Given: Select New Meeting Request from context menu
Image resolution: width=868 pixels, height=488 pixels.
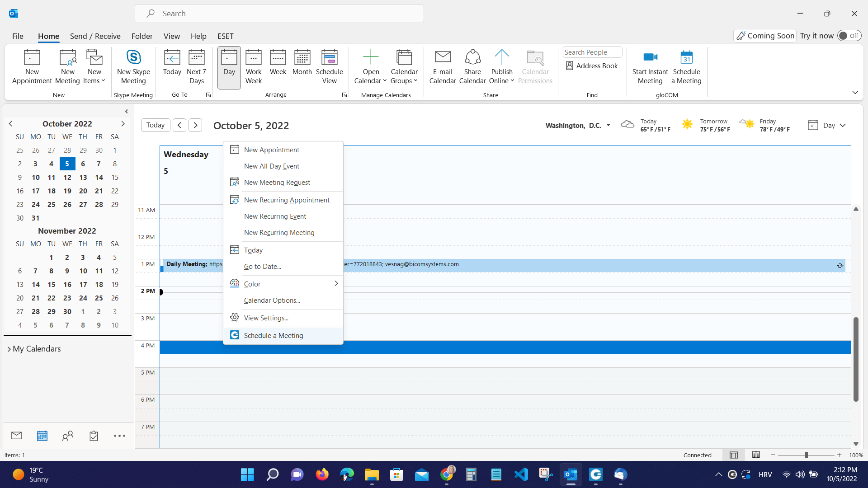Looking at the screenshot, I should (x=277, y=182).
